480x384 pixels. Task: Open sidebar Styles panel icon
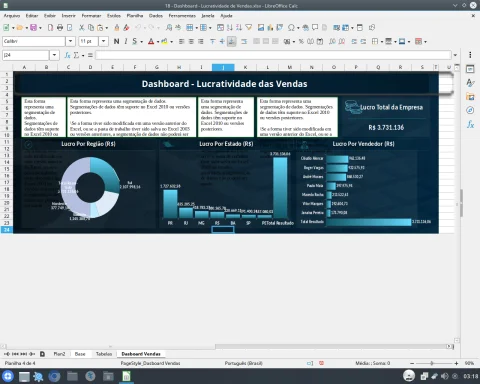click(470, 83)
